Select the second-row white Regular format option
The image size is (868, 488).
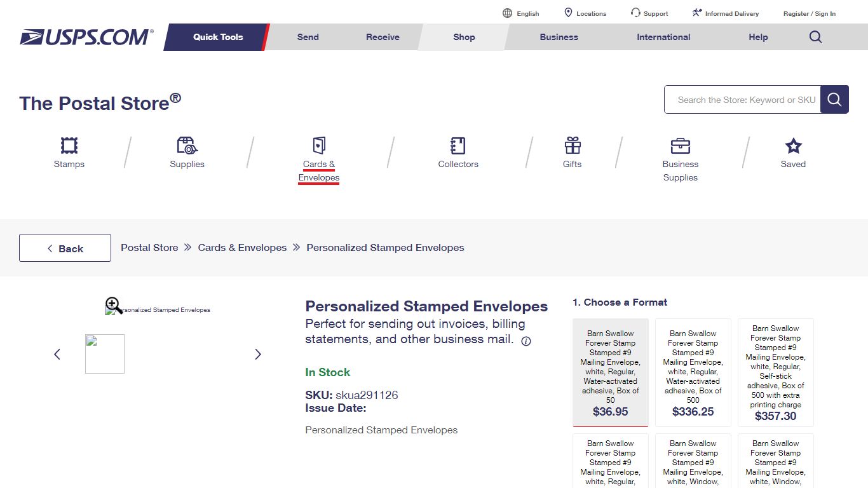(x=611, y=461)
